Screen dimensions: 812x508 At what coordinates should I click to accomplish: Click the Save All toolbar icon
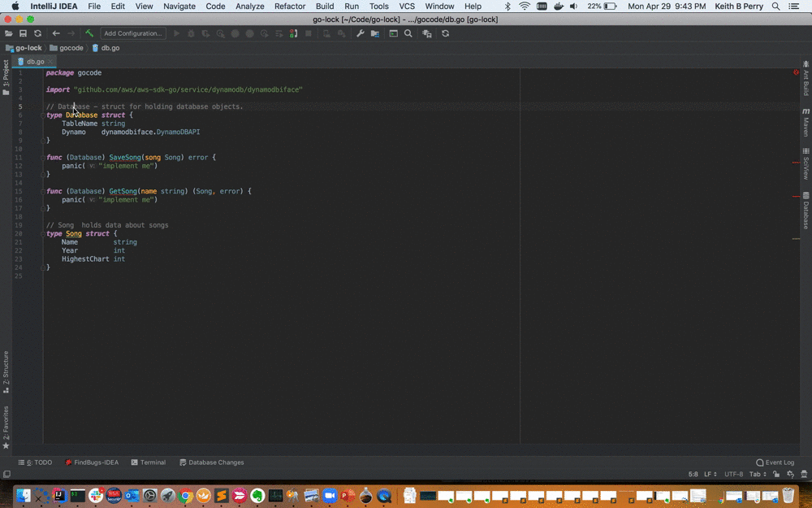pyautogui.click(x=23, y=33)
